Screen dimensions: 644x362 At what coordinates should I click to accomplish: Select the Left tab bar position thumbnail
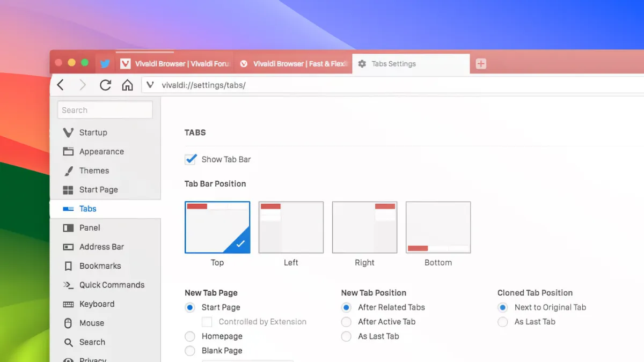(x=291, y=227)
